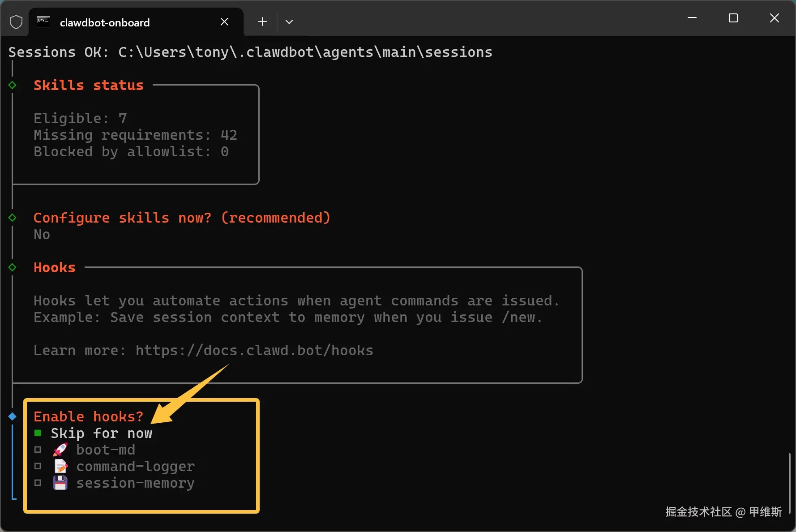Click the boot-md hook label
Screen dimensions: 796x532
click(106, 450)
